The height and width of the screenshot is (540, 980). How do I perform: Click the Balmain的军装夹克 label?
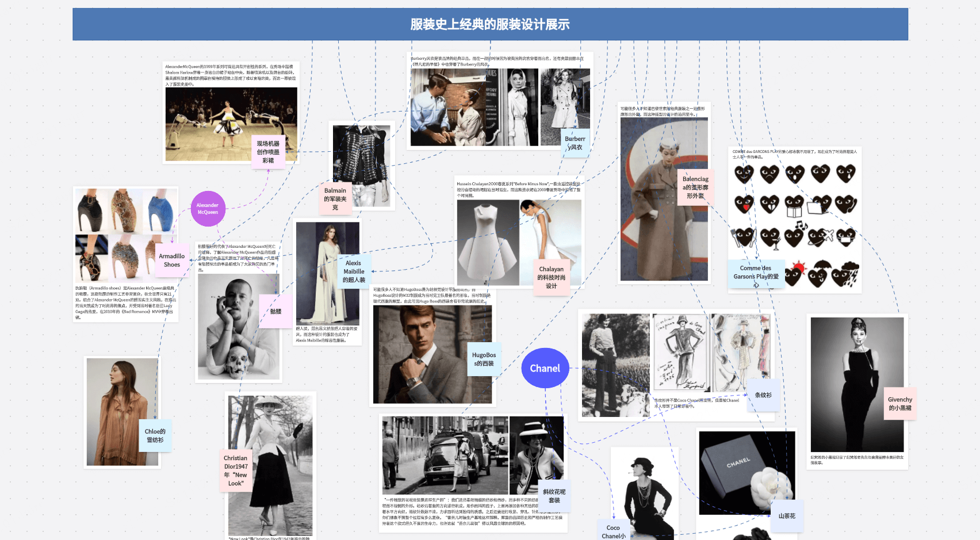tap(335, 199)
